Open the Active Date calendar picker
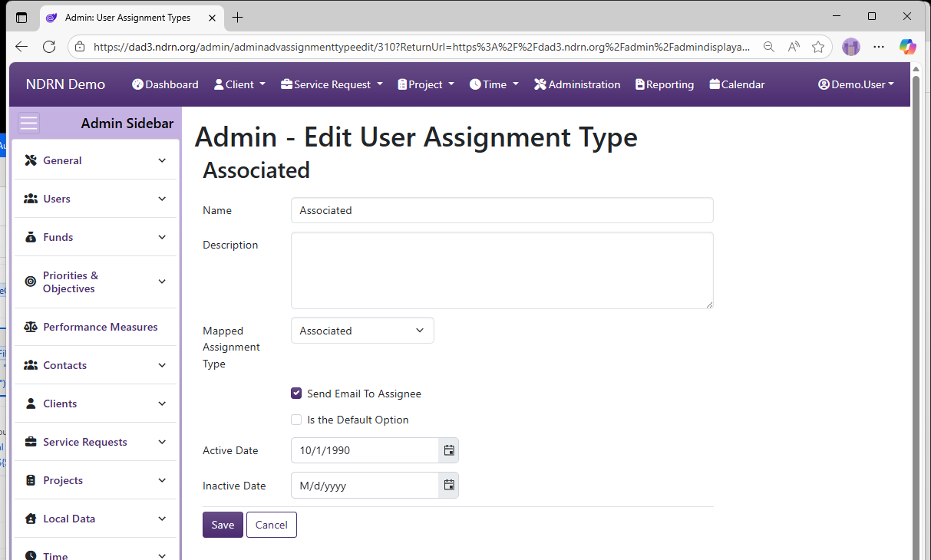The height and width of the screenshot is (560, 931). coord(449,450)
